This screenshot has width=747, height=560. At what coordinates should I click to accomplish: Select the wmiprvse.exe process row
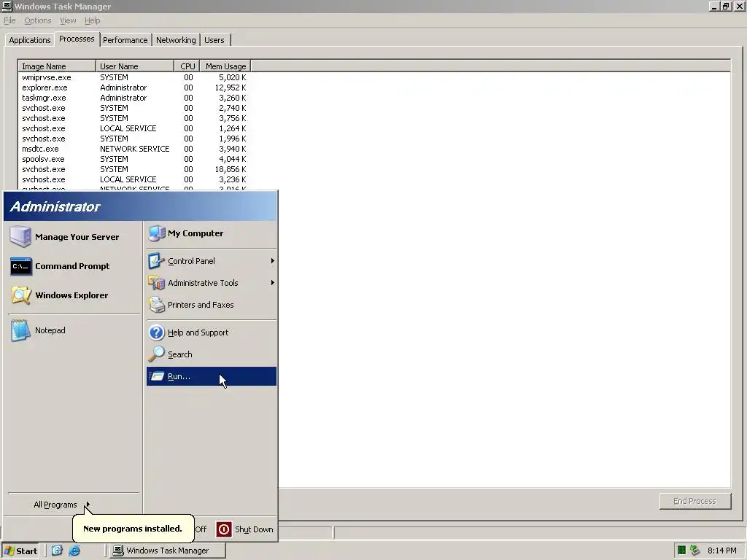(x=134, y=77)
